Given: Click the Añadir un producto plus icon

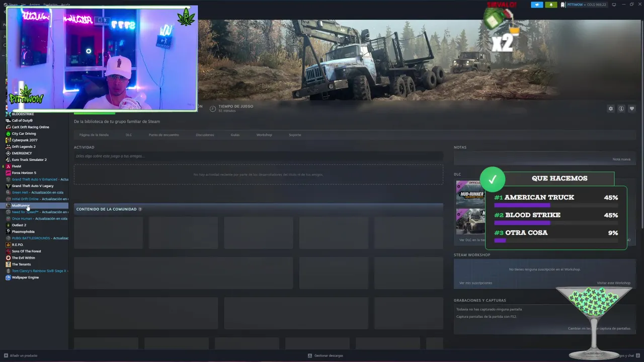Looking at the screenshot, I should pos(6,355).
